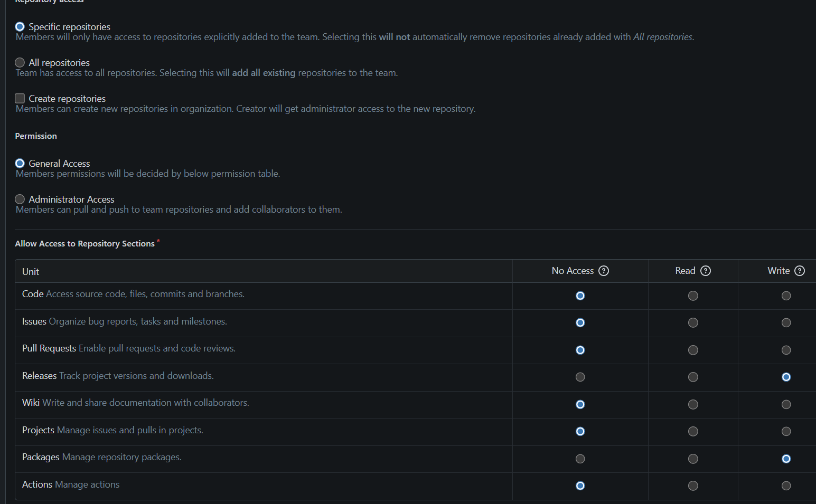The height and width of the screenshot is (504, 816).
Task: Set Actions unit to Read access
Action: (693, 486)
